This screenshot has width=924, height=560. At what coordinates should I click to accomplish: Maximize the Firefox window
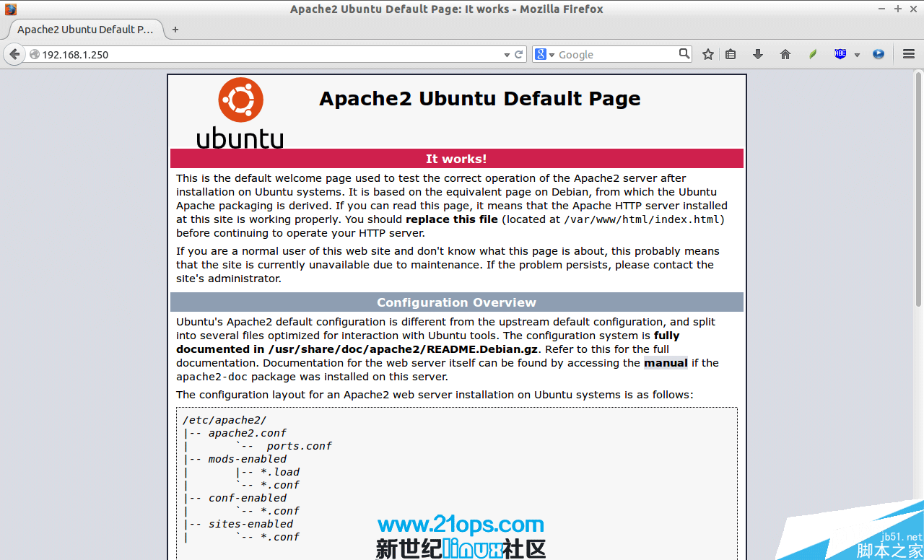(898, 9)
